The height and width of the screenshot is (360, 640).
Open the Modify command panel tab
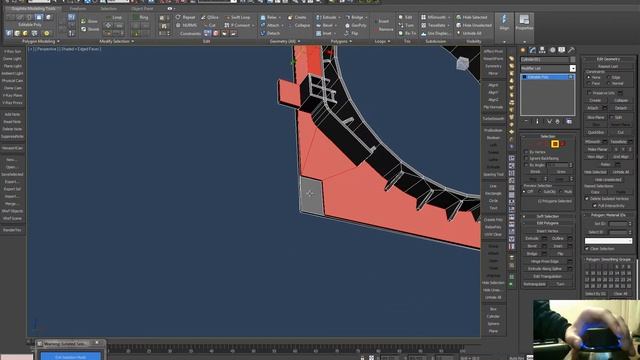[x=533, y=50]
